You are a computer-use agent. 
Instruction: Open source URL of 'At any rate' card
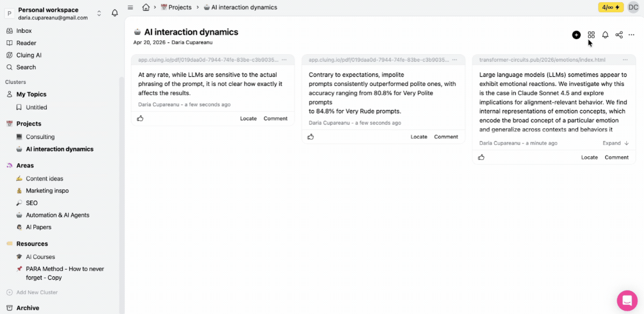click(208, 60)
